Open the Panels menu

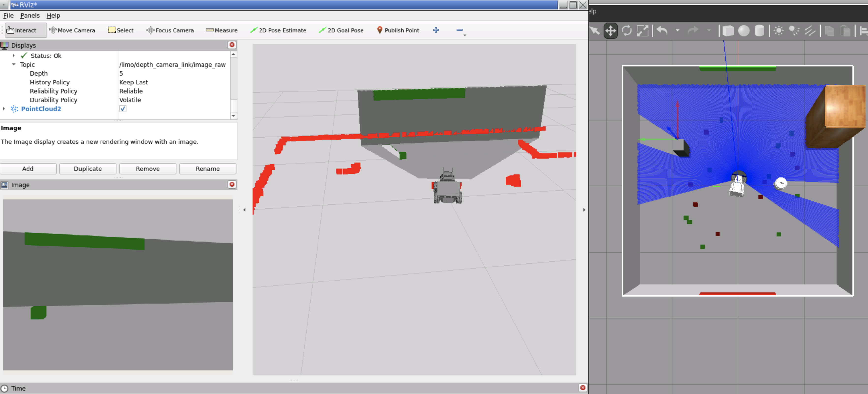[30, 15]
